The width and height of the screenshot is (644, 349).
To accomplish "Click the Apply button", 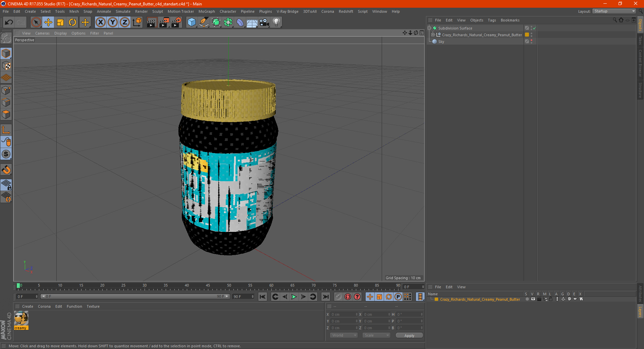I will click(x=409, y=336).
